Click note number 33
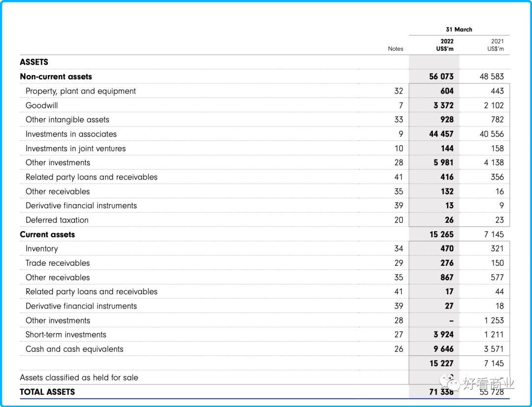Viewport: 532px width, 407px height. coord(399,120)
